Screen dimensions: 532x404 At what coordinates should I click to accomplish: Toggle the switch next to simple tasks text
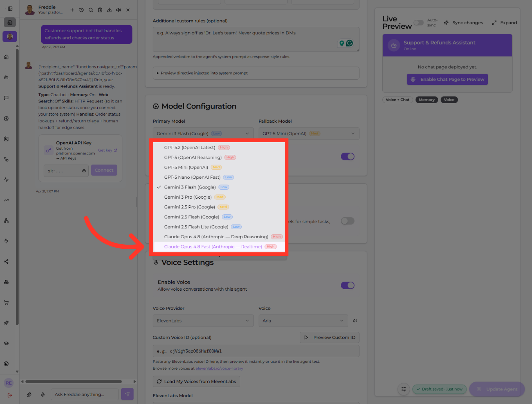(x=348, y=221)
